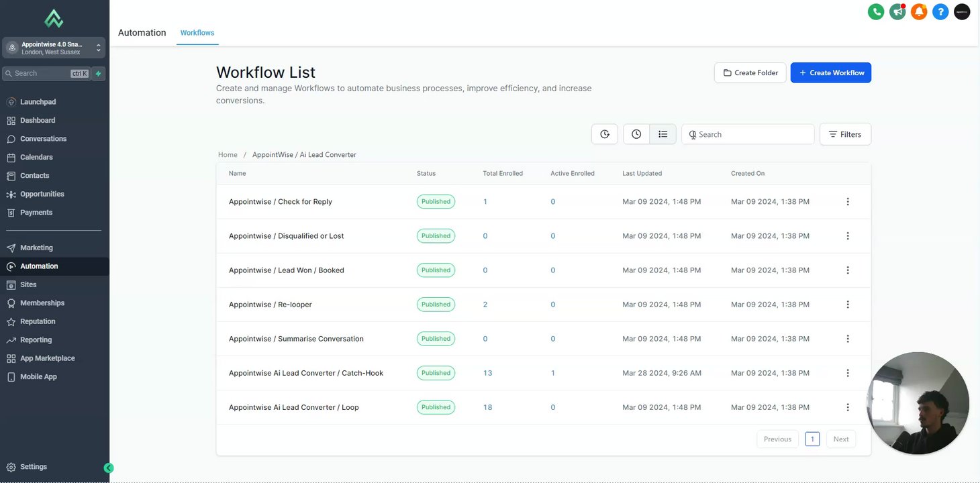Open the megaphone announcements icon
Image resolution: width=980 pixels, height=483 pixels.
897,11
